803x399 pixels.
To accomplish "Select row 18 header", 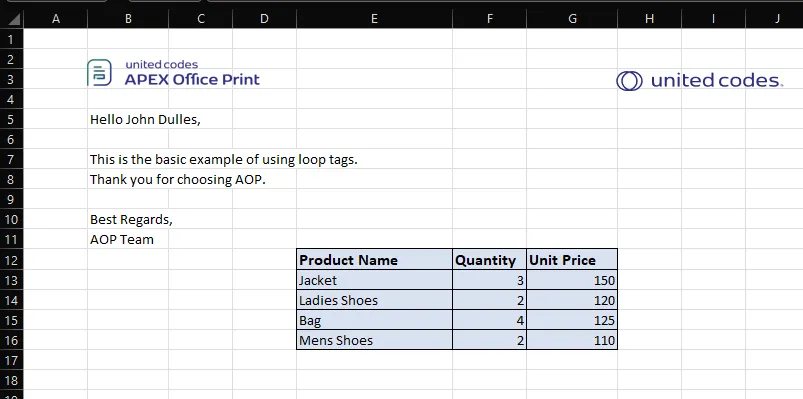I will coord(12,380).
